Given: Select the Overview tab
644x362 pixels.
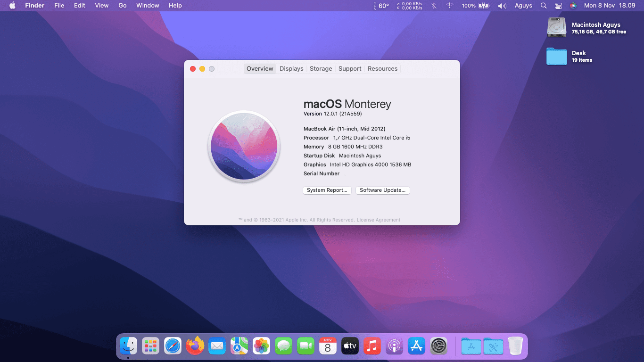Looking at the screenshot, I should click(260, 69).
